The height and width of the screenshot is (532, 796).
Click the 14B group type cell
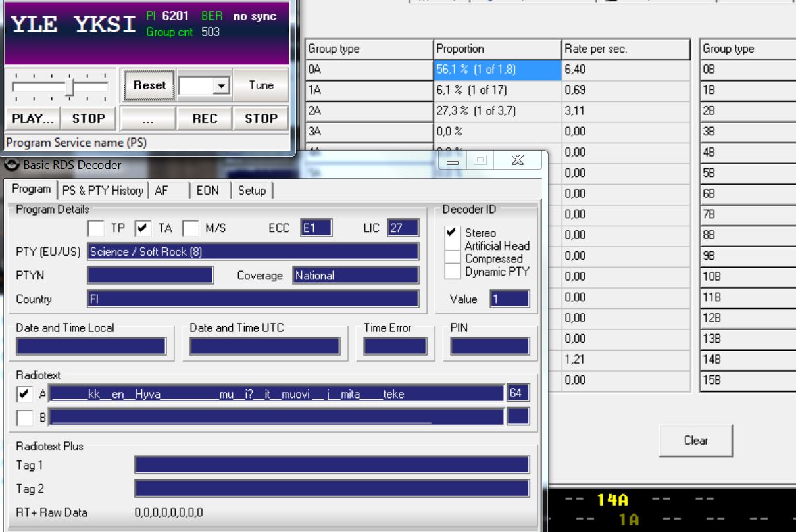(748, 360)
